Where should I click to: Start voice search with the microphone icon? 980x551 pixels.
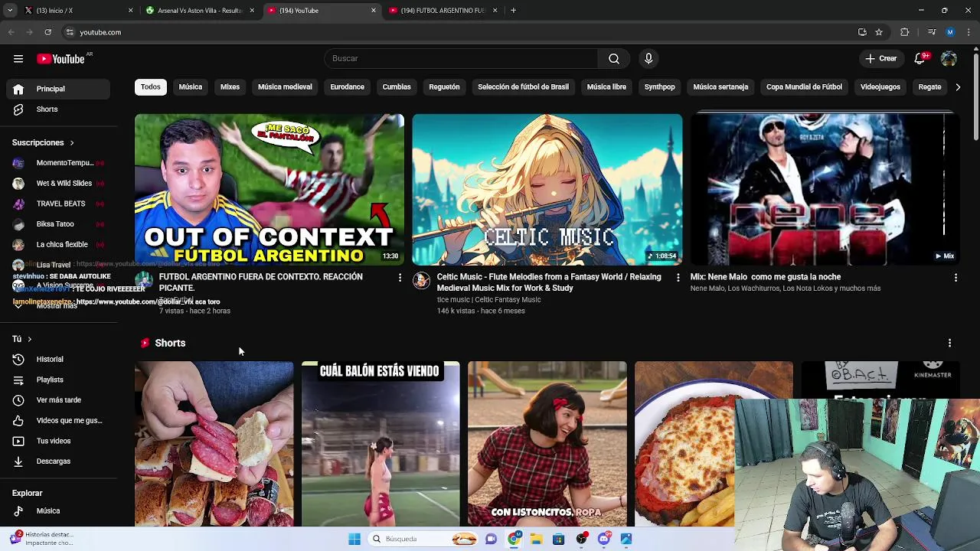click(x=648, y=58)
